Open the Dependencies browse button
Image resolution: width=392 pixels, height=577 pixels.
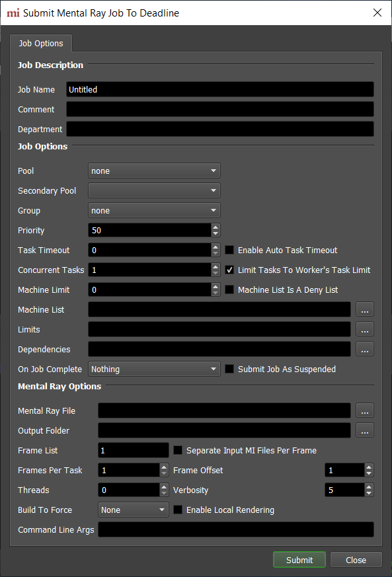pos(365,349)
